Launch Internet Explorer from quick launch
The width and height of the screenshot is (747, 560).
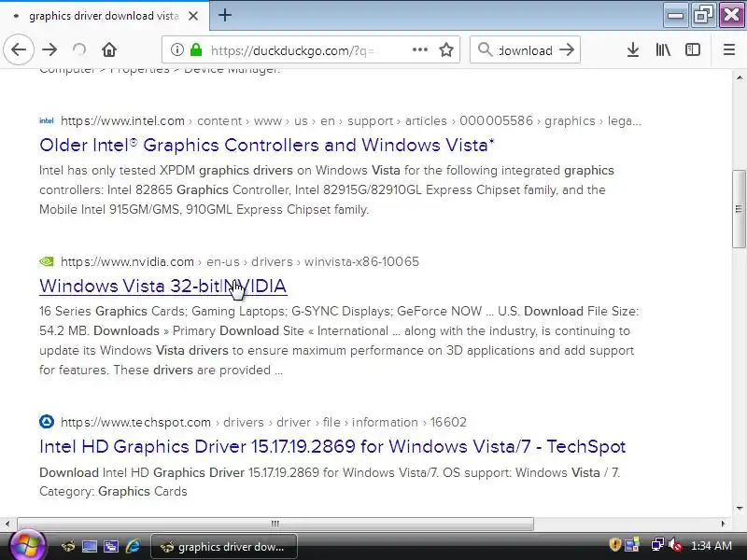coord(133,547)
